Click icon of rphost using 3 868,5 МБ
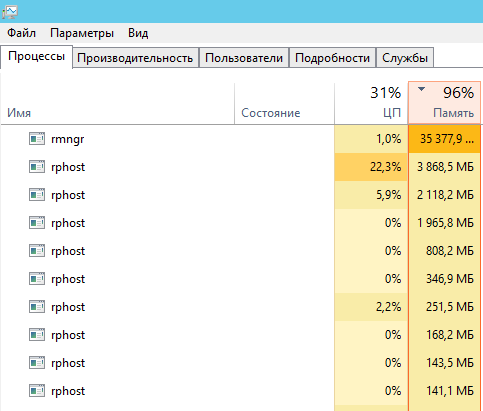The width and height of the screenshot is (483, 411). pos(37,167)
